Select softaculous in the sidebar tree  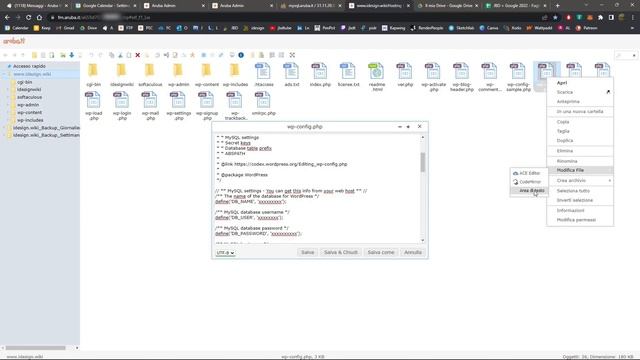[29, 97]
